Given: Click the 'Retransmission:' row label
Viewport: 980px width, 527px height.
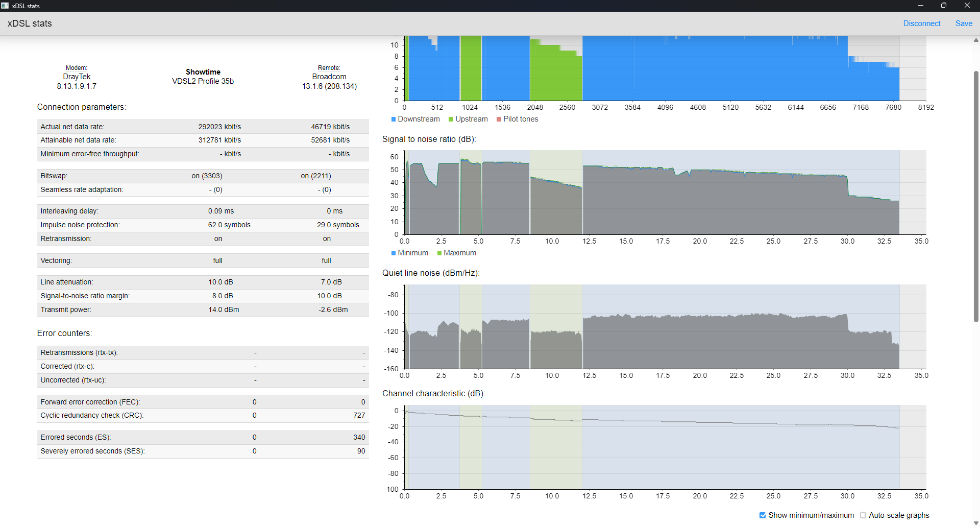Looking at the screenshot, I should click(x=66, y=238).
